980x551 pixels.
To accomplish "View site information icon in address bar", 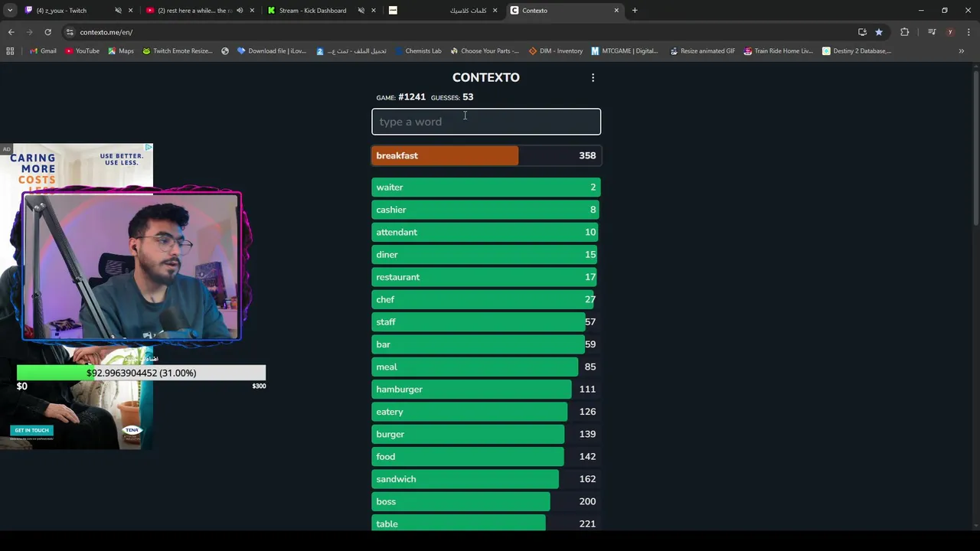I will (70, 32).
